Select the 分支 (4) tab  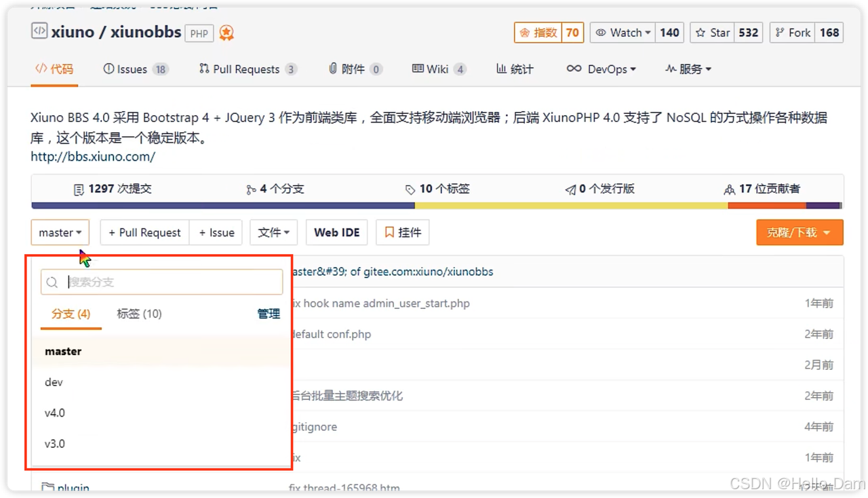pos(71,314)
